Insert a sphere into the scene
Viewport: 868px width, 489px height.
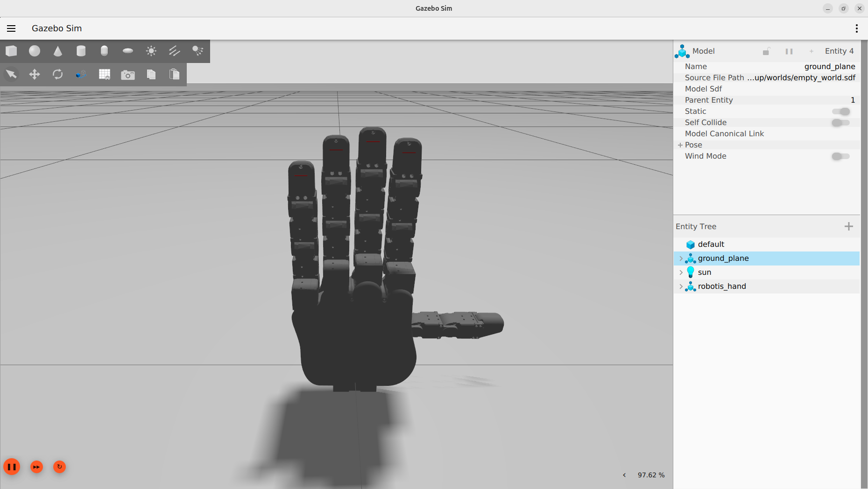tap(34, 51)
